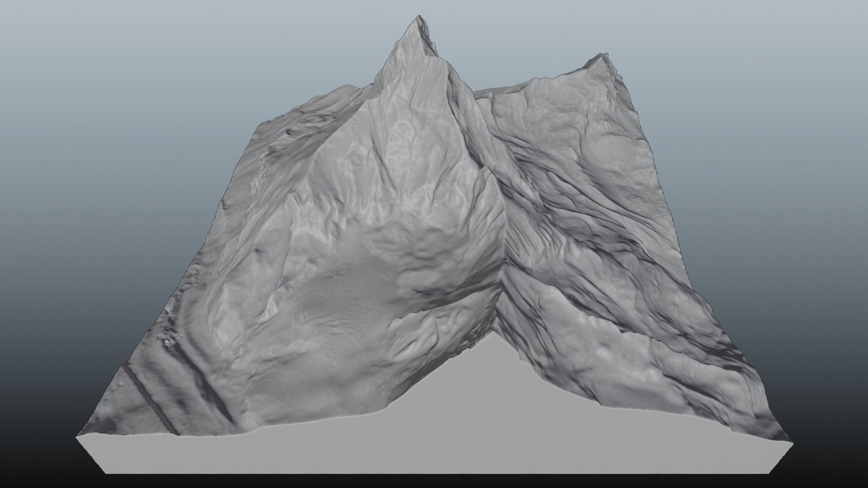Click the small yellow origin point marker
The width and height of the screenshot is (868, 488).
pos(436,205)
